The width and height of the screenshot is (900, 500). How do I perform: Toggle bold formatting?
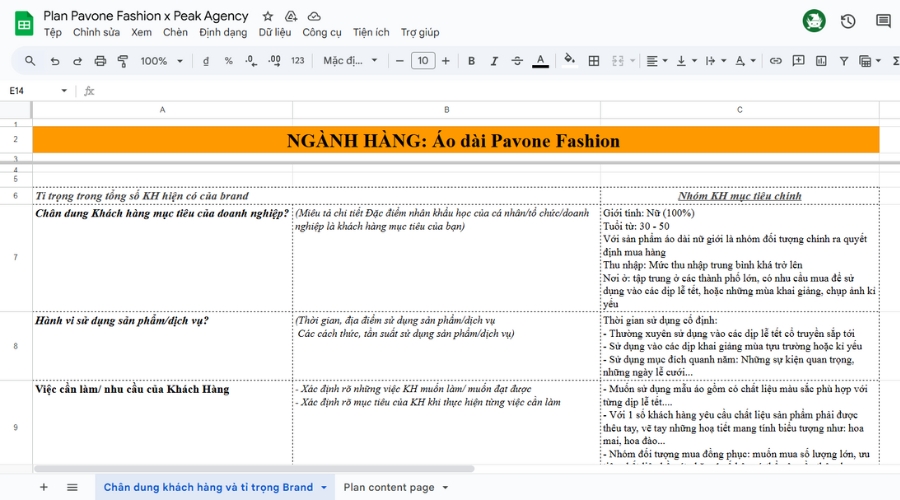pyautogui.click(x=471, y=61)
